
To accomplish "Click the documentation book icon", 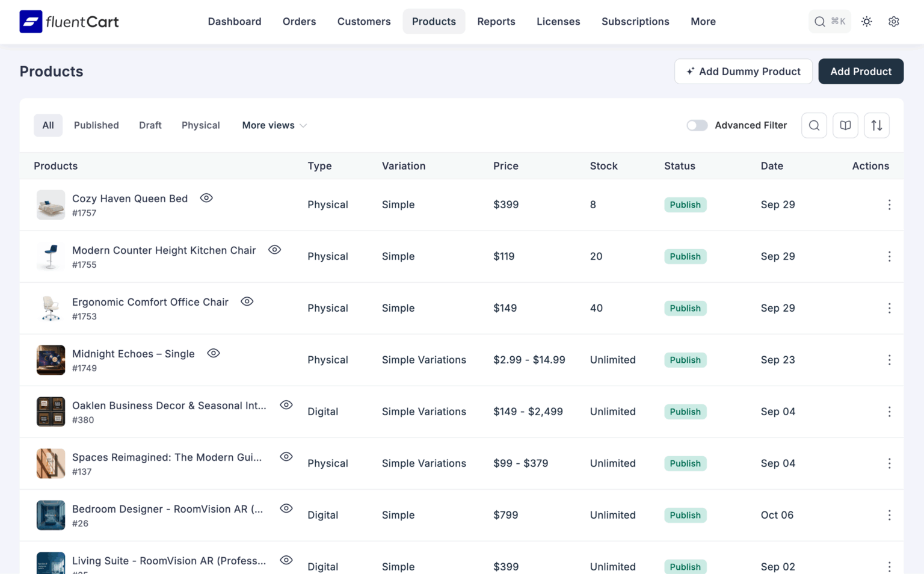I will [845, 125].
